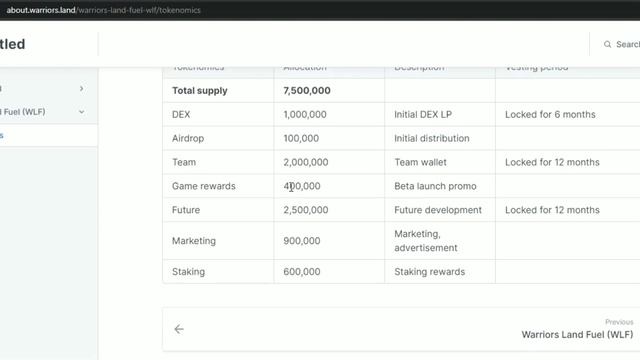640x360 pixels.
Task: Click the '2,500,000' Future allocation
Action: click(x=306, y=210)
